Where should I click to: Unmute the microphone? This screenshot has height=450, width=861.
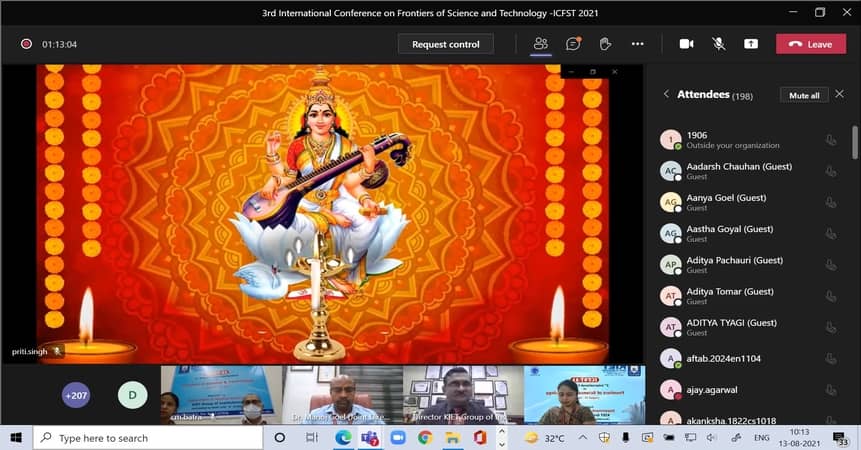click(x=718, y=44)
